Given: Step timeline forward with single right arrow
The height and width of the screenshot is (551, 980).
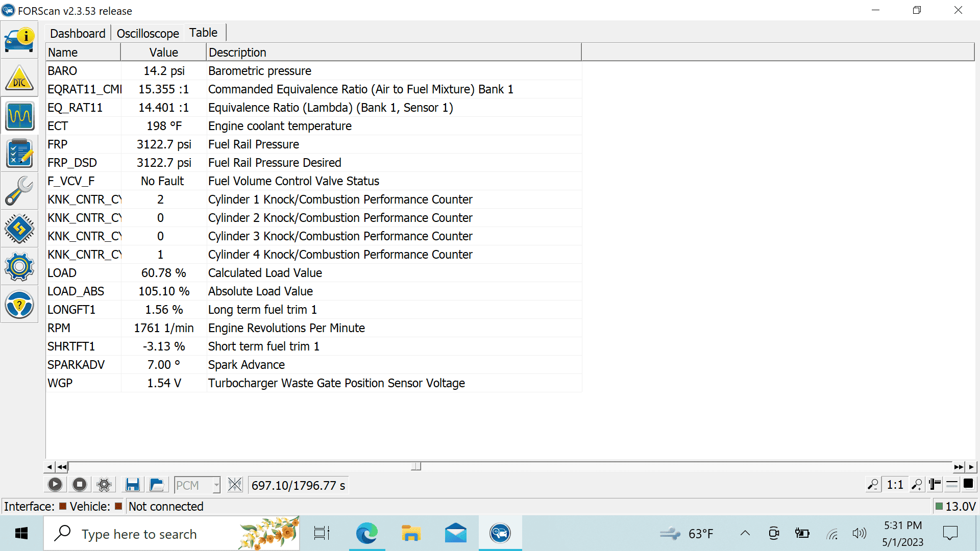Looking at the screenshot, I should 971,467.
